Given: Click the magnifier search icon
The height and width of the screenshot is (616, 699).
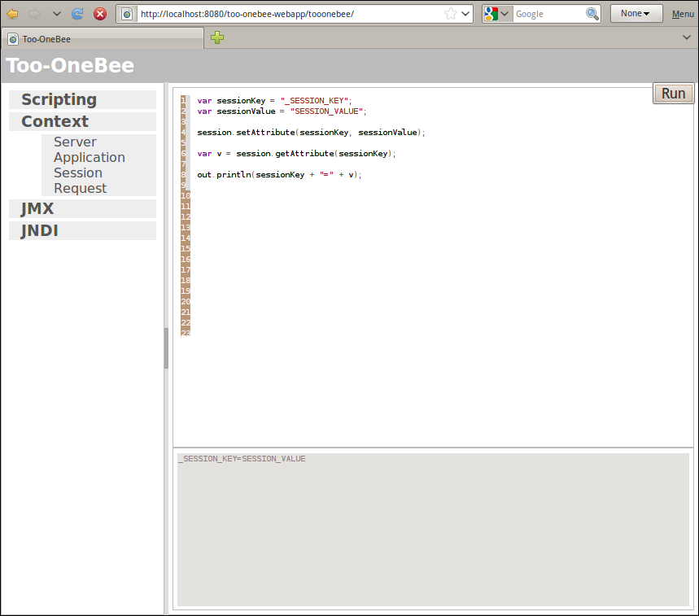Looking at the screenshot, I should coord(592,14).
